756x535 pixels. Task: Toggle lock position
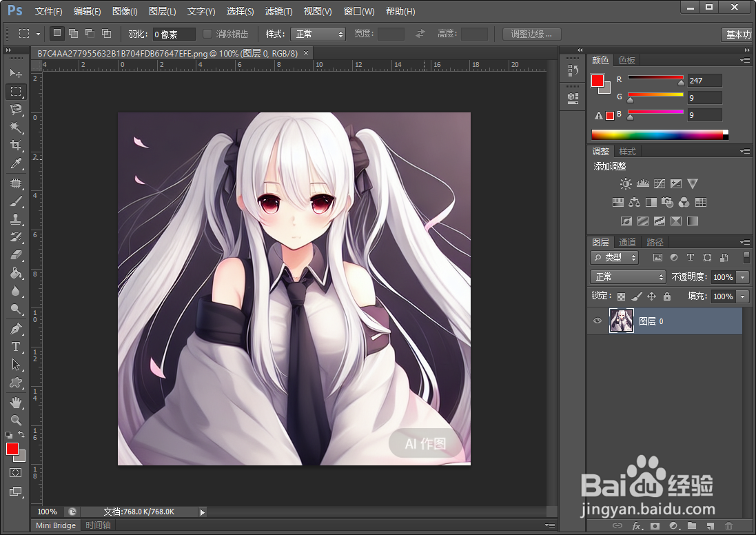coord(651,296)
